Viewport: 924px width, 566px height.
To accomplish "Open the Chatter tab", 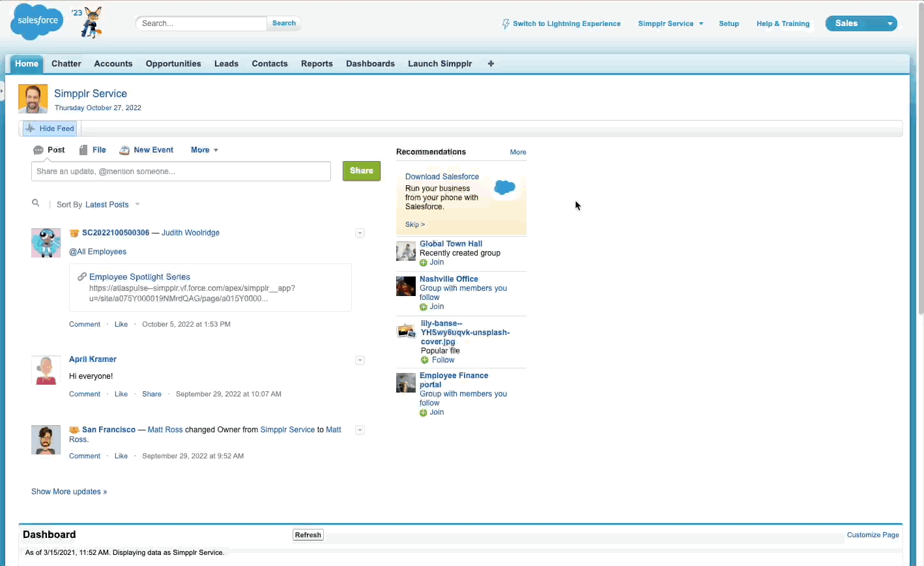I will coord(66,63).
